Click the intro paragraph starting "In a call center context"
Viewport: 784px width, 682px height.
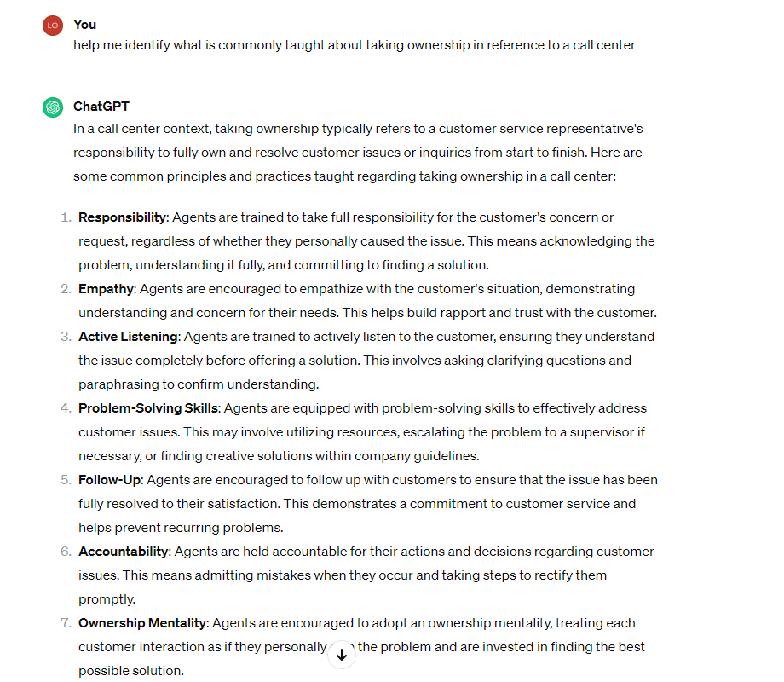pyautogui.click(x=358, y=152)
